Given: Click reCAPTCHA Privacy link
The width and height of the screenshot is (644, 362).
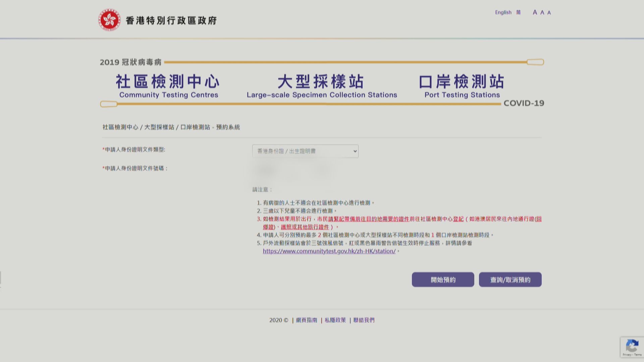Looking at the screenshot, I should point(627,355).
